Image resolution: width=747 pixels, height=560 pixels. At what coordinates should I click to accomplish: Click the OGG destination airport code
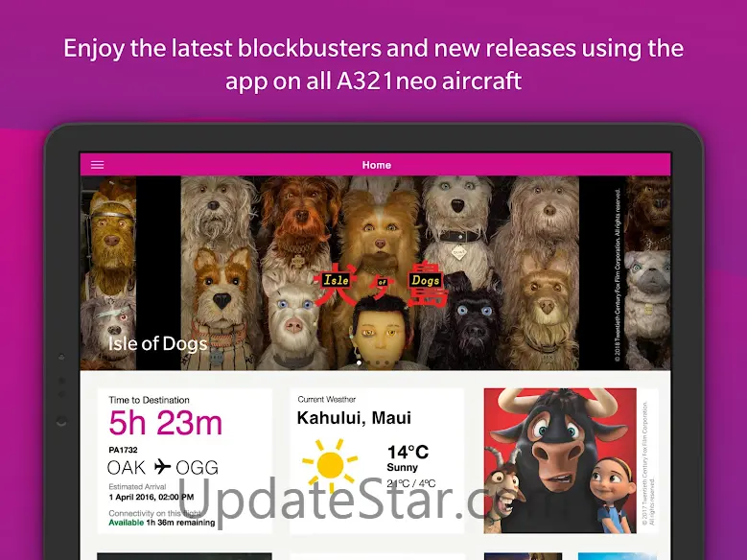[198, 468]
